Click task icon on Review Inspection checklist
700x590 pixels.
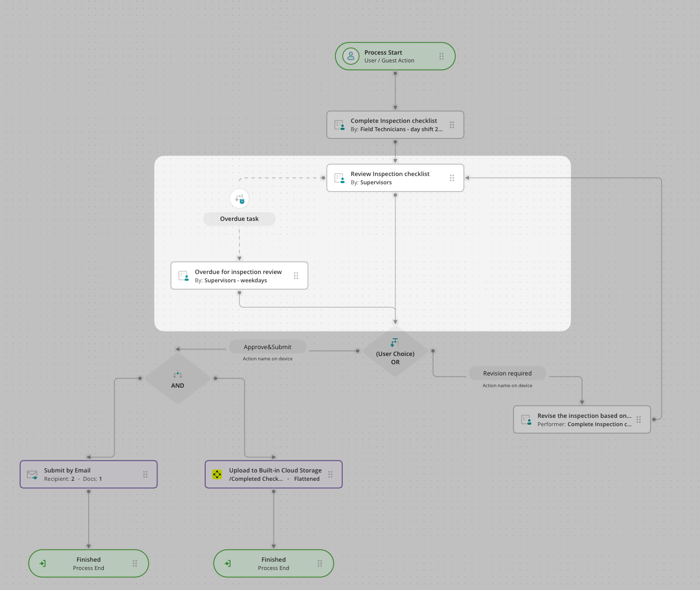339,178
